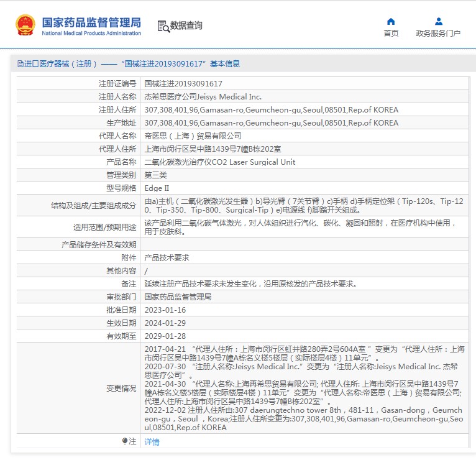Click 帝医思（上海）贸易有限公司 cell
The height and width of the screenshot is (460, 476).
click(193, 136)
